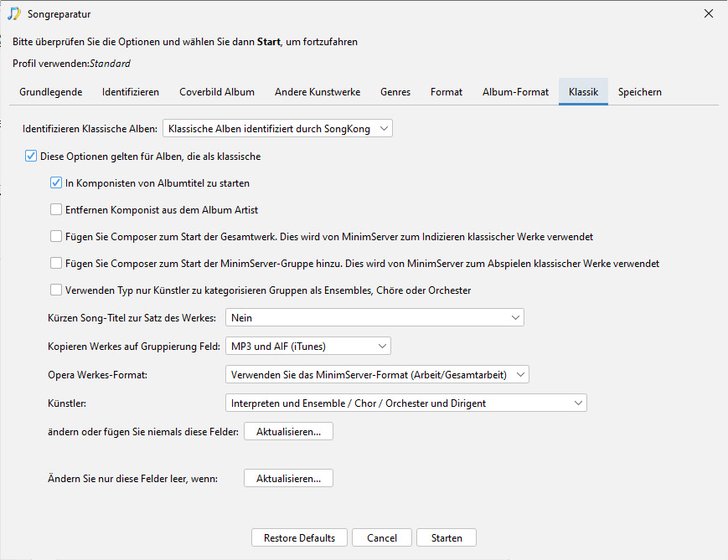Close the Songreparatur dialog window
Screen dimensions: 728x560
coord(709,14)
